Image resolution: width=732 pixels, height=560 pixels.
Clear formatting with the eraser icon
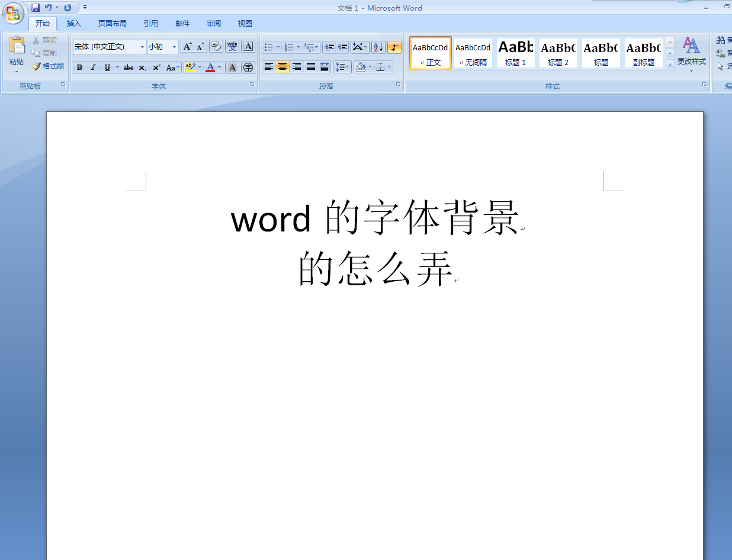(x=216, y=47)
